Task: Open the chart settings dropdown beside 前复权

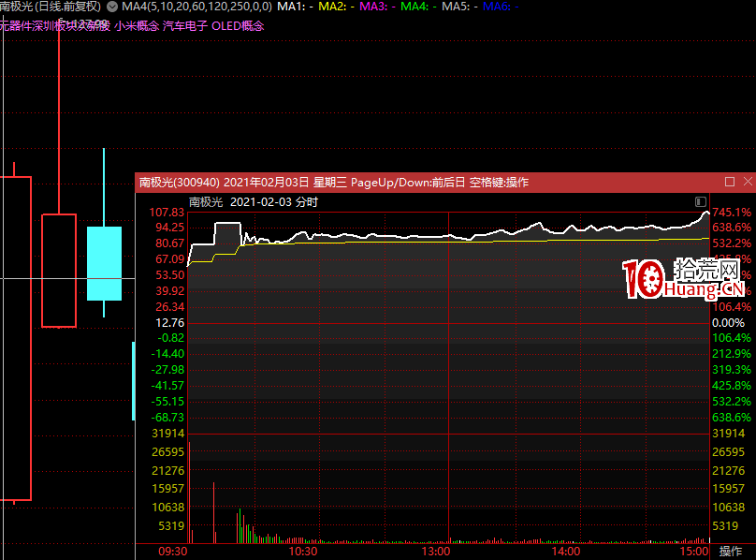Action: 112,7
